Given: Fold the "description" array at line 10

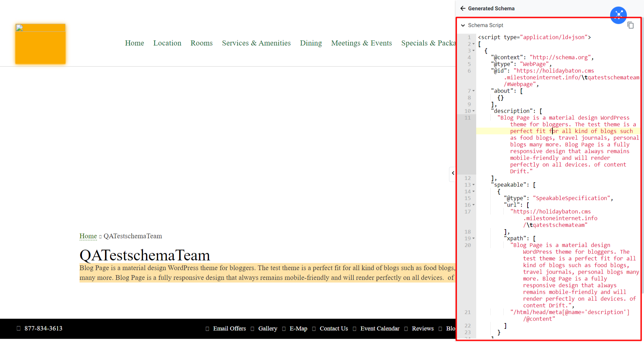Looking at the screenshot, I should pyautogui.click(x=474, y=111).
